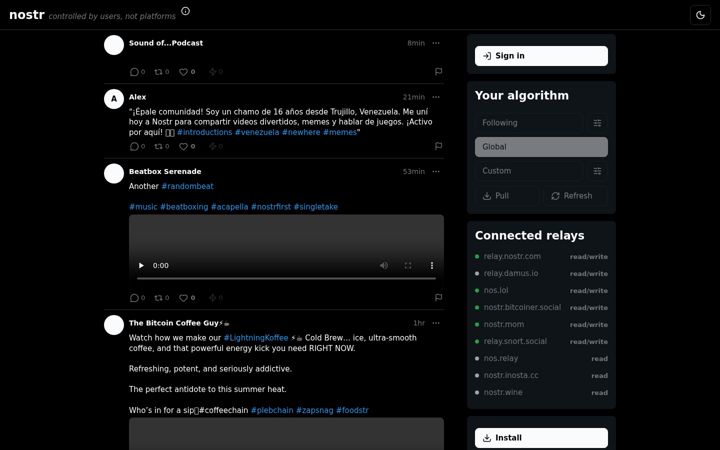Report Alex's post with flag icon

click(x=439, y=146)
